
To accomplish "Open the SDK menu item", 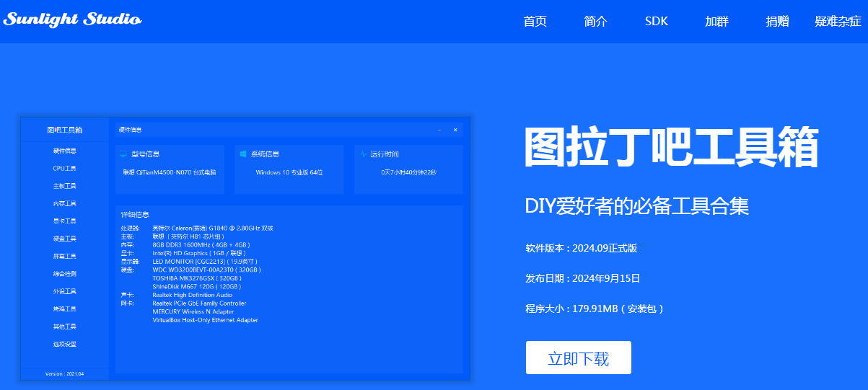I will [656, 22].
